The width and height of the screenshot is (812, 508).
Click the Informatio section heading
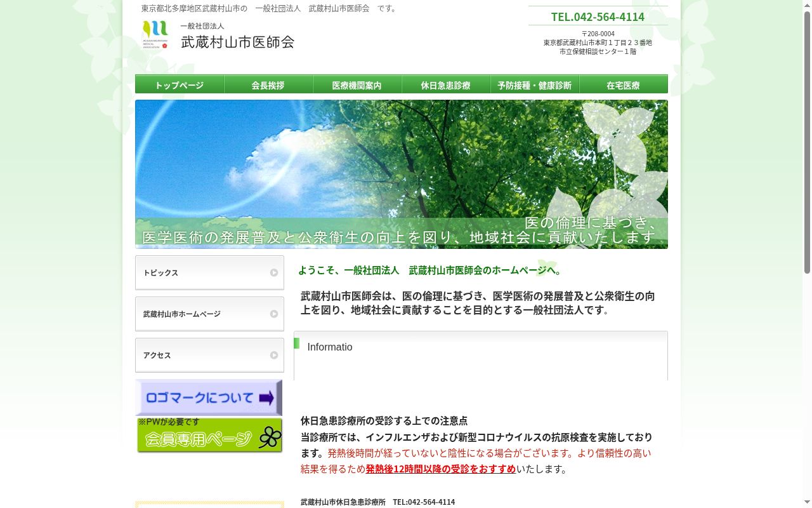point(330,347)
